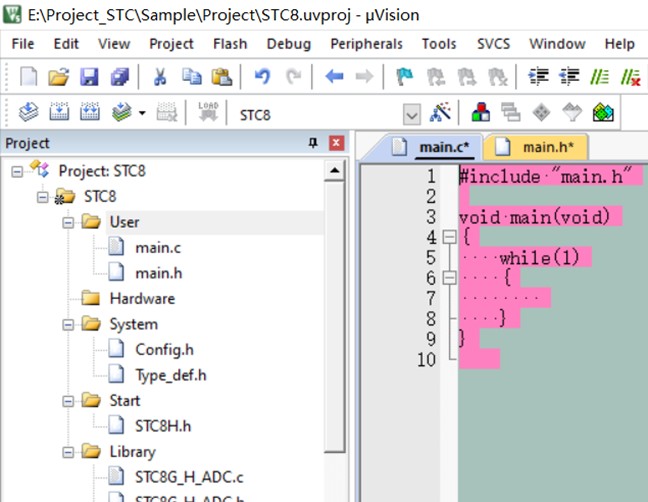Screen dimensions: 648x502
Task: Click the New file icon
Action: coord(29,76)
